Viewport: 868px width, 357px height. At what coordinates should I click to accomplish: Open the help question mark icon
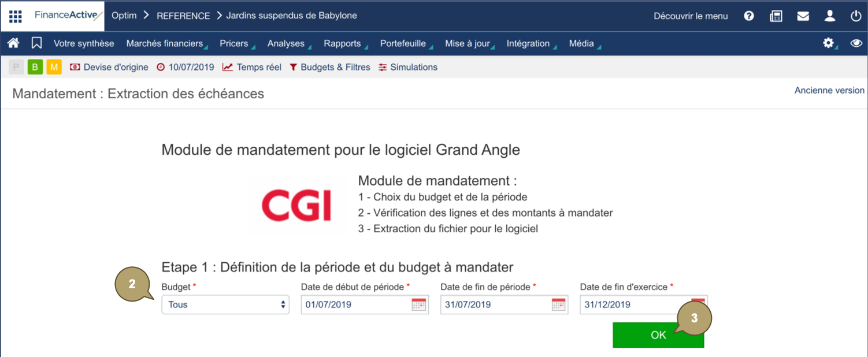click(x=748, y=16)
